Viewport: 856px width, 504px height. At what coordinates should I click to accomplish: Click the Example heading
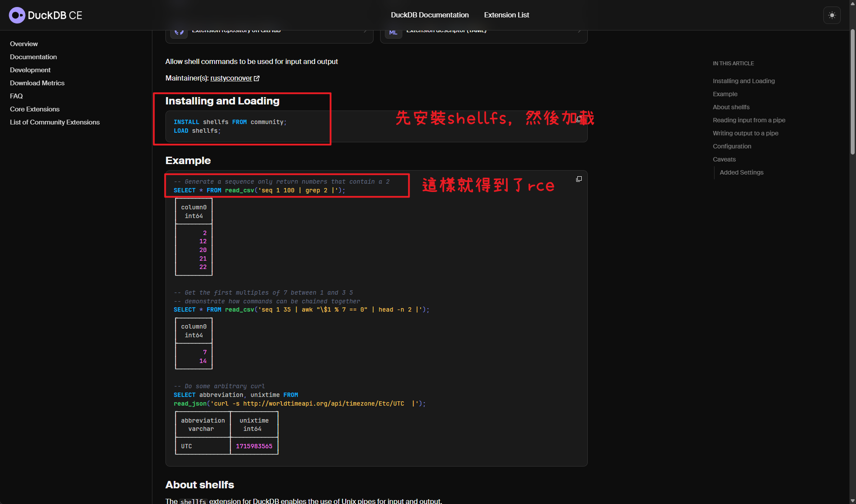click(x=188, y=161)
